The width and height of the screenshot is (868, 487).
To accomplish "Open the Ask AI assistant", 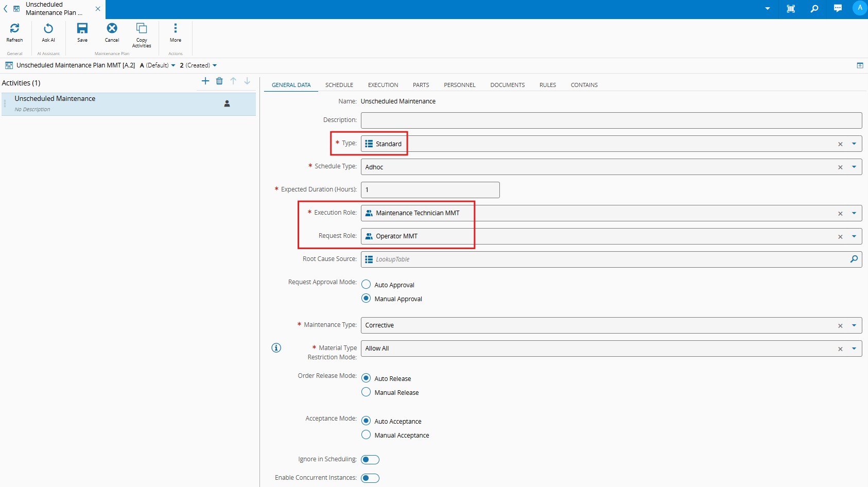I will point(48,28).
